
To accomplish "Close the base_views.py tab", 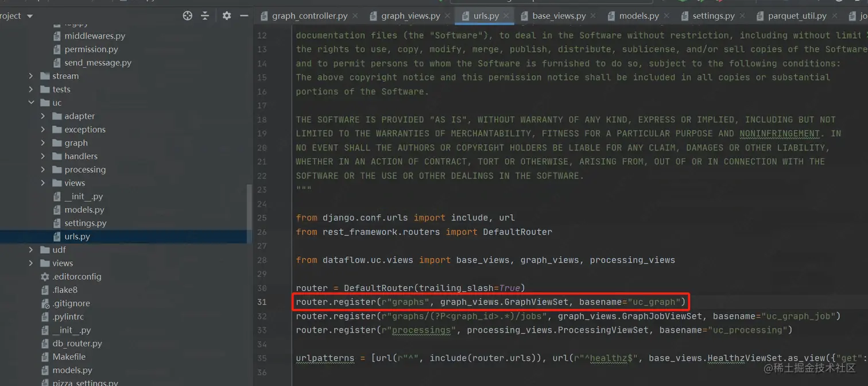I will pyautogui.click(x=593, y=16).
